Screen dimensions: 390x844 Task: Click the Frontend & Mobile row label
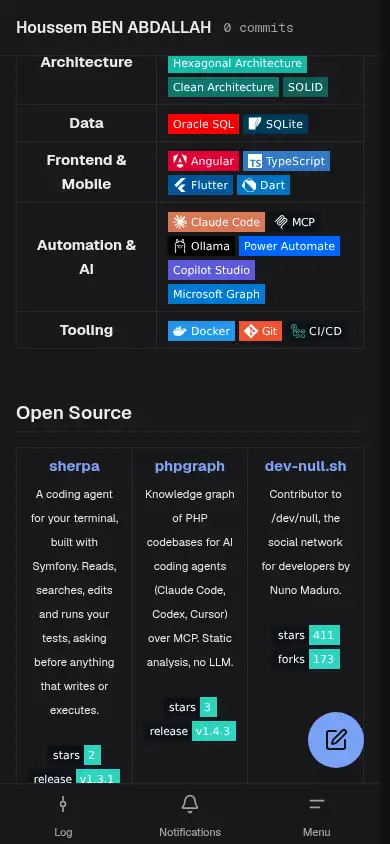point(86,172)
